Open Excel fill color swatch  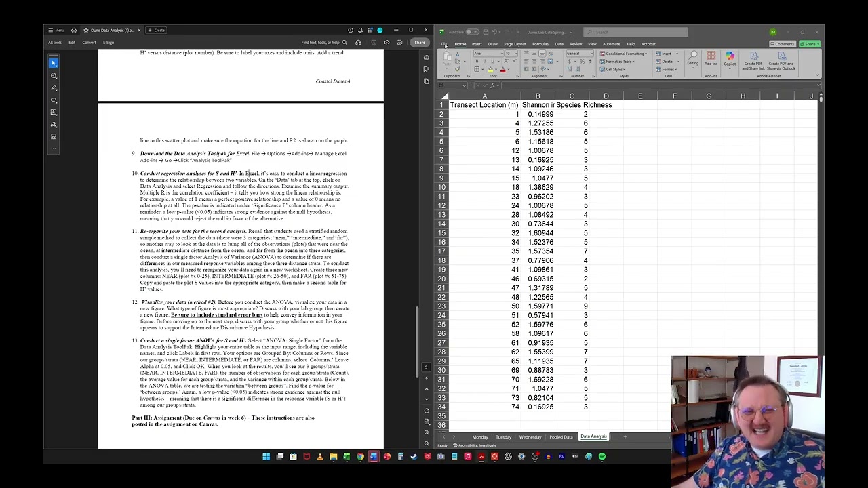pyautogui.click(x=490, y=69)
